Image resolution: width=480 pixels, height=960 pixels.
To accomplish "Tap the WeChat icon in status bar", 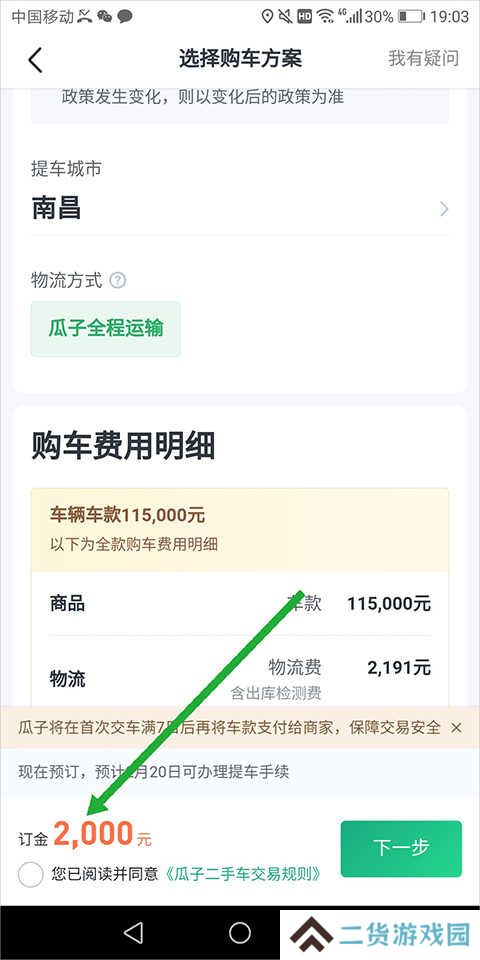I will [104, 17].
